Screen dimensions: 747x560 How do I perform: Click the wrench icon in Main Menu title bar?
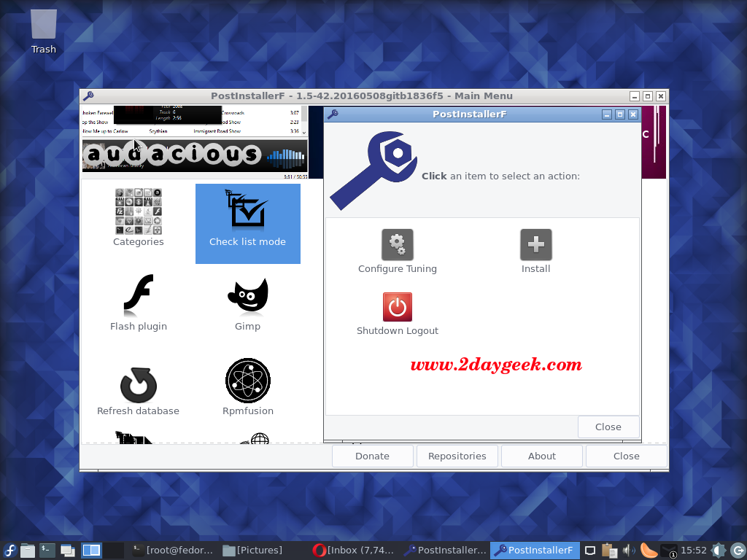tap(88, 96)
